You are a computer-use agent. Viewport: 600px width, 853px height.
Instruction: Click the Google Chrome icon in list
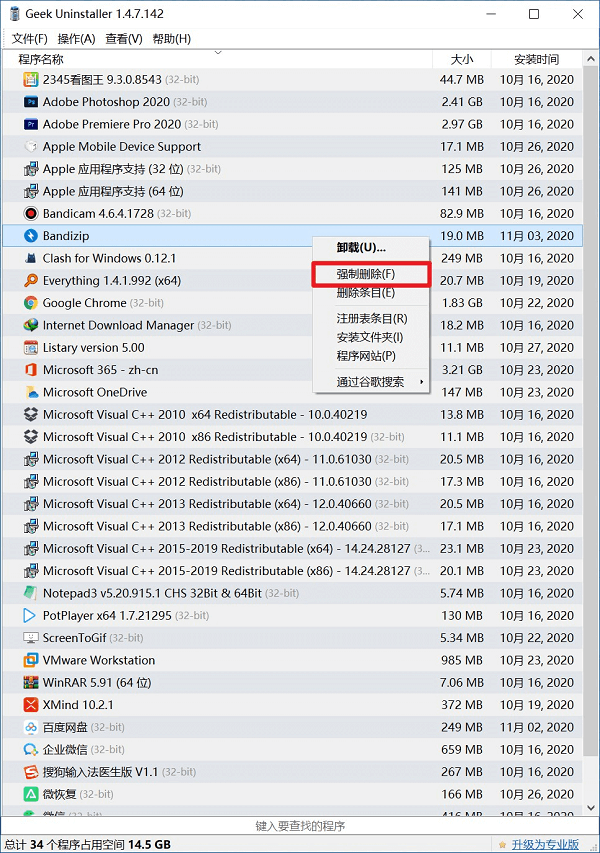coord(31,303)
